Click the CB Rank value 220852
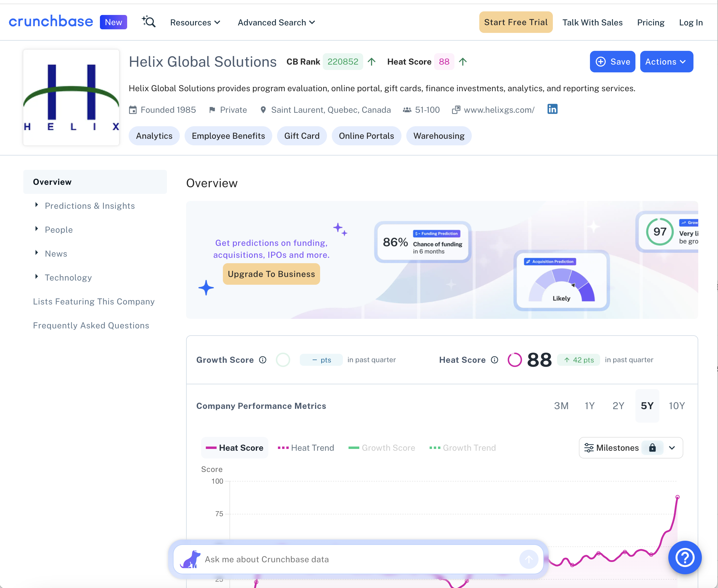The width and height of the screenshot is (718, 588). click(x=343, y=62)
